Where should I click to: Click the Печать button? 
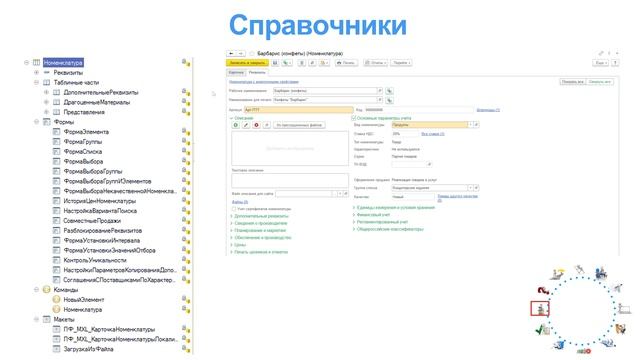[346, 63]
